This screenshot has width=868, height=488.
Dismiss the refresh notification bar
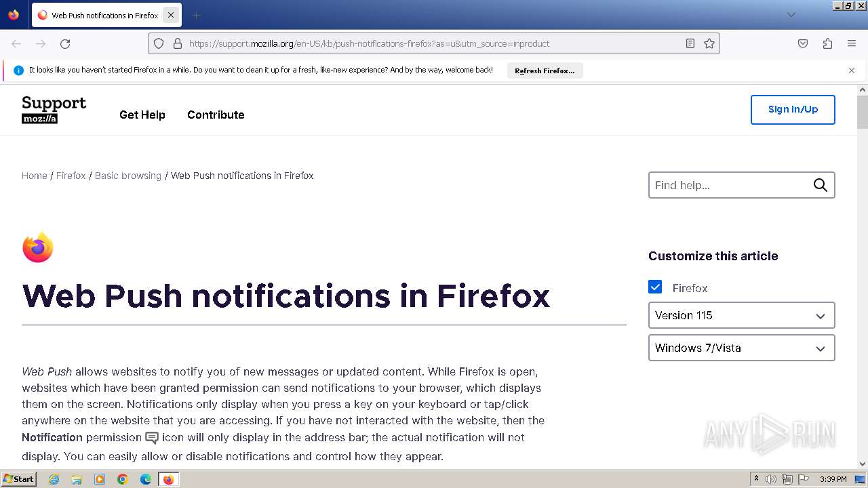pyautogui.click(x=852, y=70)
